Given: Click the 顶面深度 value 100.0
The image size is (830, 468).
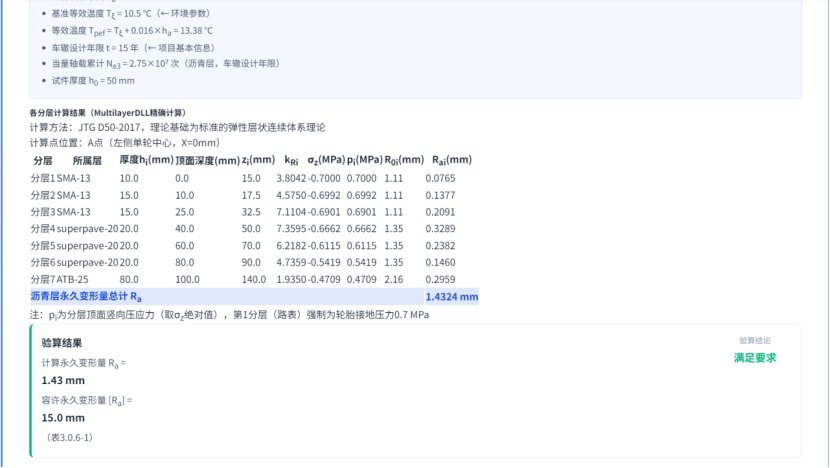Looking at the screenshot, I should tap(187, 280).
